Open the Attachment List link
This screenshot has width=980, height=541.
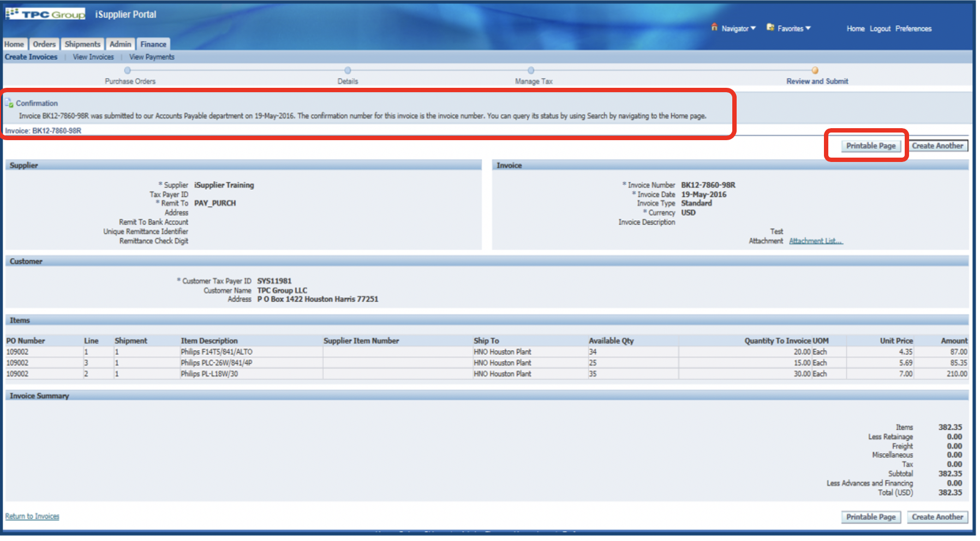click(x=816, y=241)
